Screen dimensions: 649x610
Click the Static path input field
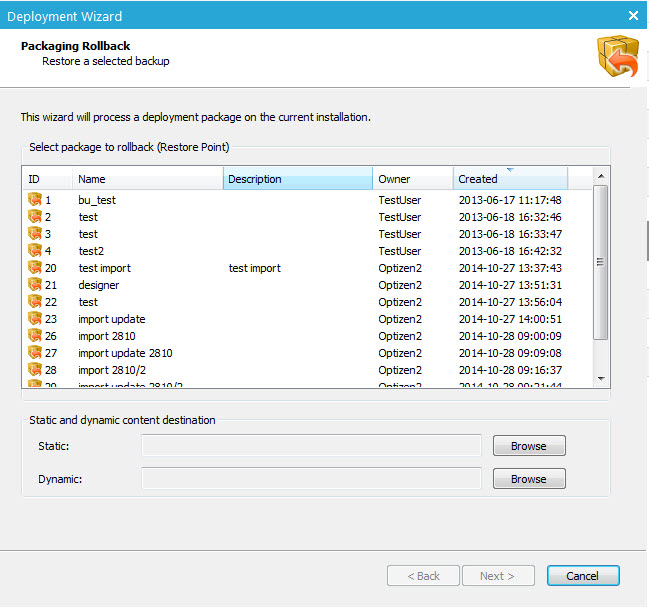(311, 446)
